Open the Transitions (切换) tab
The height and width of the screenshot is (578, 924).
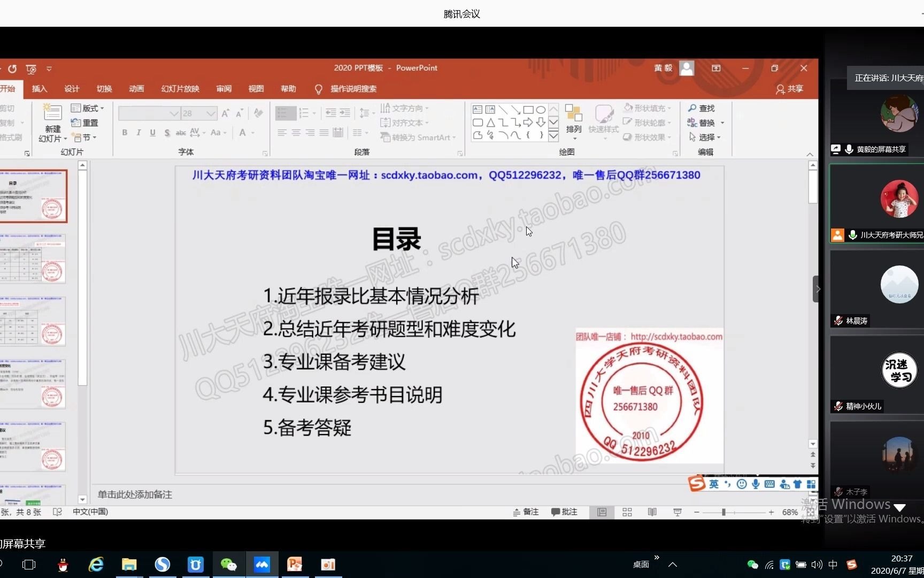pyautogui.click(x=104, y=89)
